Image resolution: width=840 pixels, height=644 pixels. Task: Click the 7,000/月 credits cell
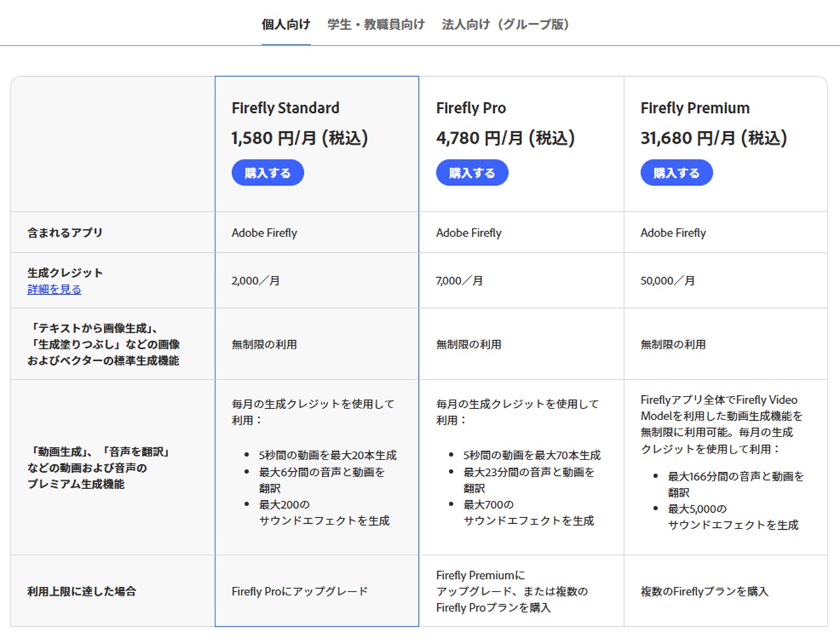(459, 280)
